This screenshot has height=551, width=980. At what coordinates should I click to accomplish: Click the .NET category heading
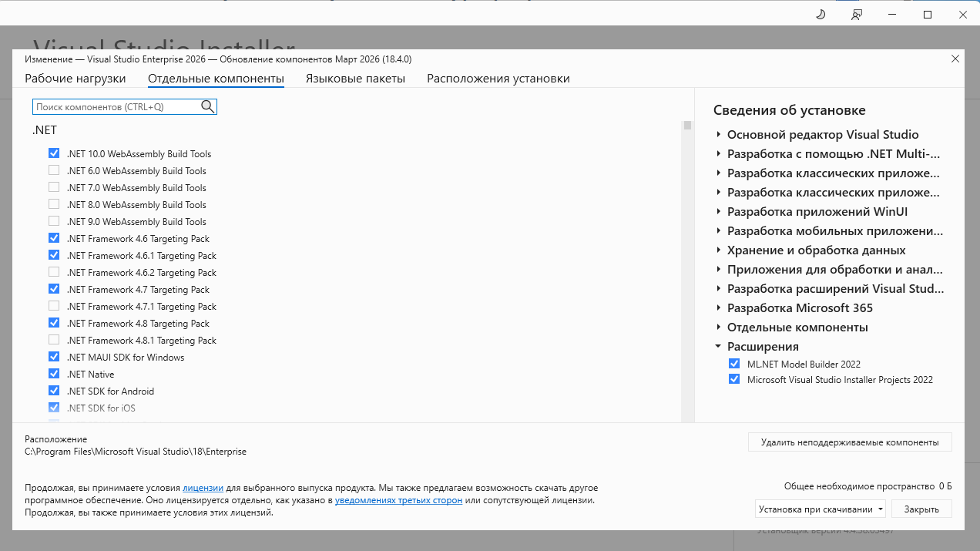click(x=44, y=130)
